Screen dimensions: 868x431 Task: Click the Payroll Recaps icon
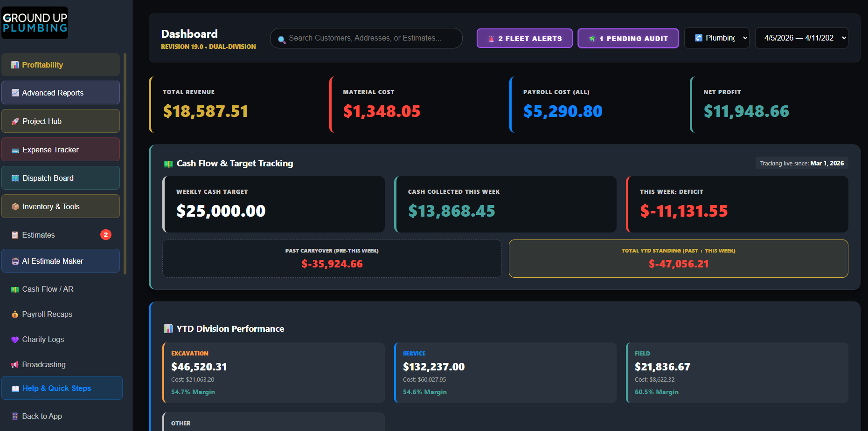(x=14, y=314)
